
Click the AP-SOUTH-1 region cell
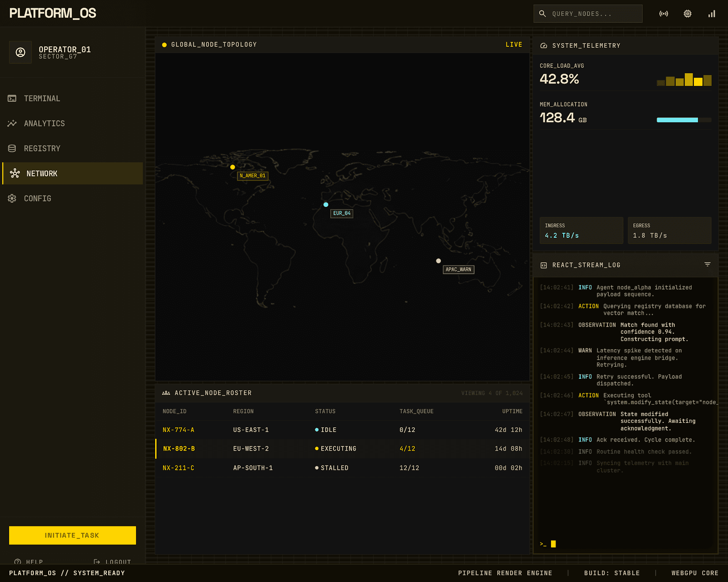pos(253,468)
